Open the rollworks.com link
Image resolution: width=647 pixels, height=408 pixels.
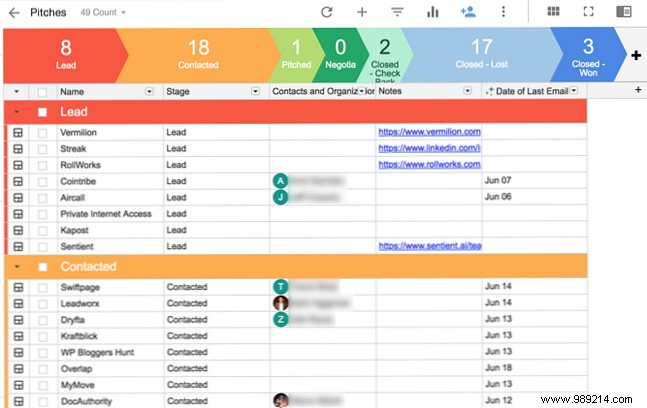pos(430,164)
